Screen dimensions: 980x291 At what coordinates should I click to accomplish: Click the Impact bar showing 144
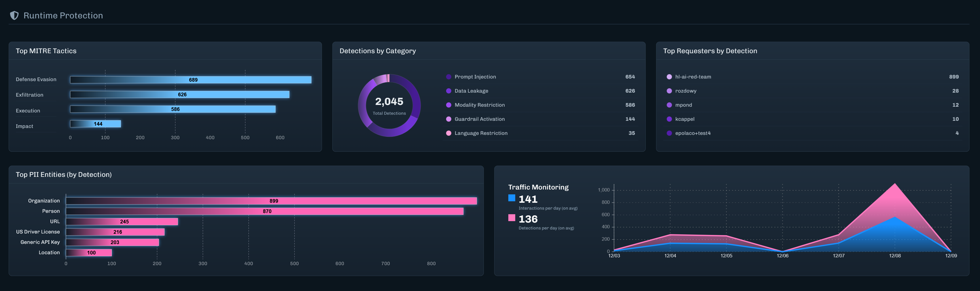tap(96, 124)
